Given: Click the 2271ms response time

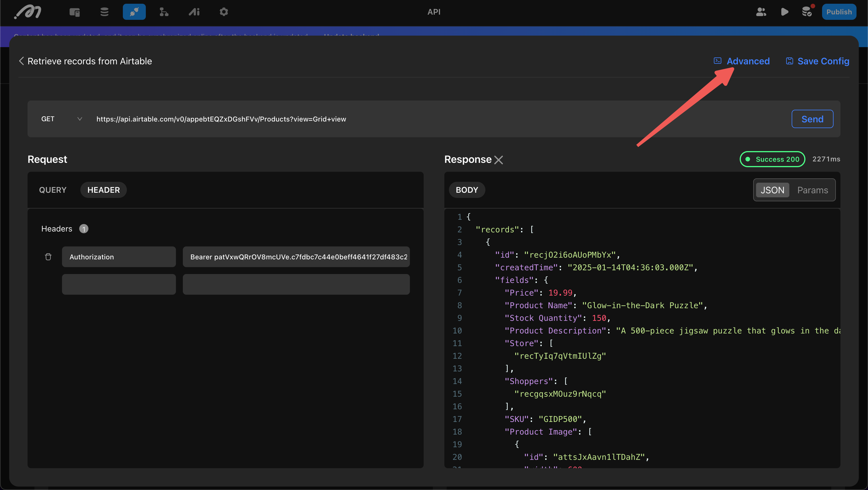Looking at the screenshot, I should (826, 159).
